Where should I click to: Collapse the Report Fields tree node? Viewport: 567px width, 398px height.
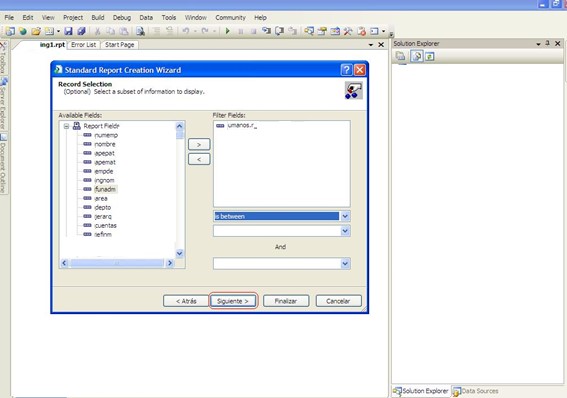(x=66, y=126)
